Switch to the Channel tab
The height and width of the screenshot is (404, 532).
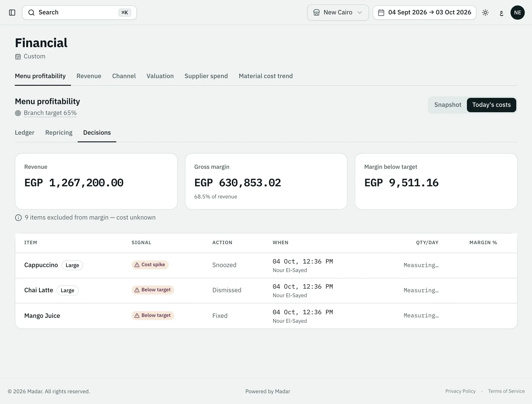[x=124, y=76]
